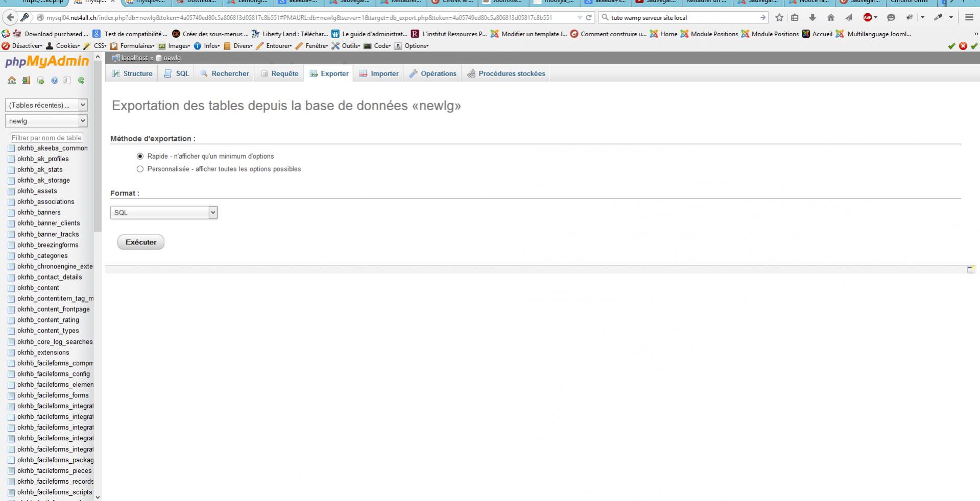Bookmark this page with the star icon
This screenshot has height=501, width=980.
click(x=779, y=17)
